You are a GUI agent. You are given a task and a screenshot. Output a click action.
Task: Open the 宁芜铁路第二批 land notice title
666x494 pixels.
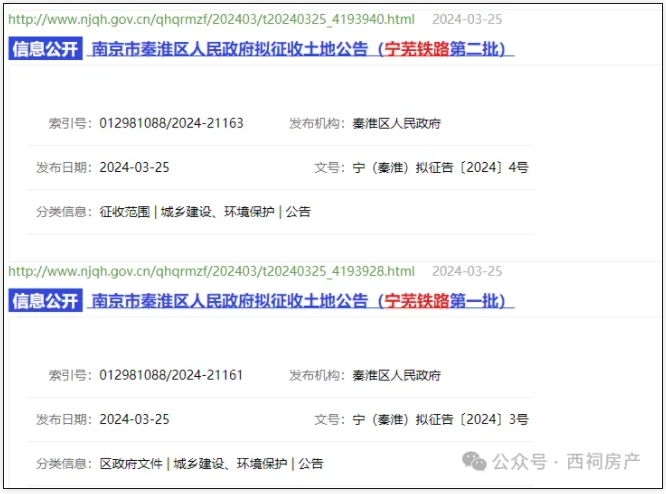click(x=299, y=49)
